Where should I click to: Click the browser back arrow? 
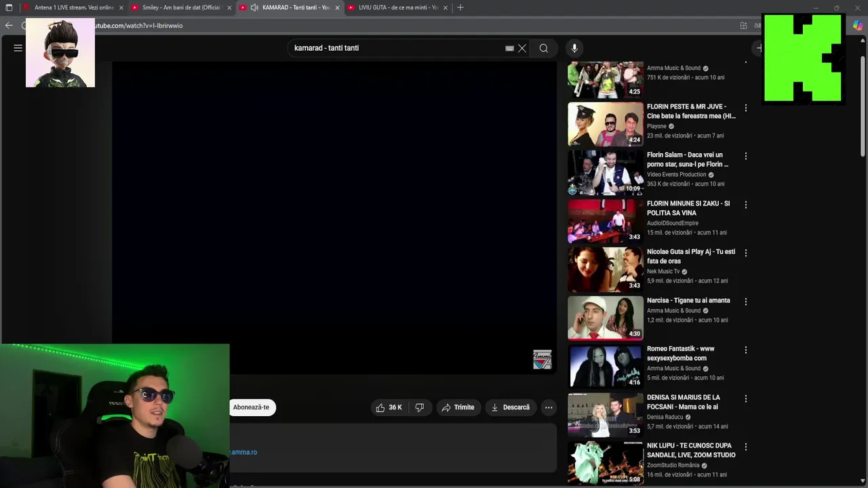pos(9,26)
